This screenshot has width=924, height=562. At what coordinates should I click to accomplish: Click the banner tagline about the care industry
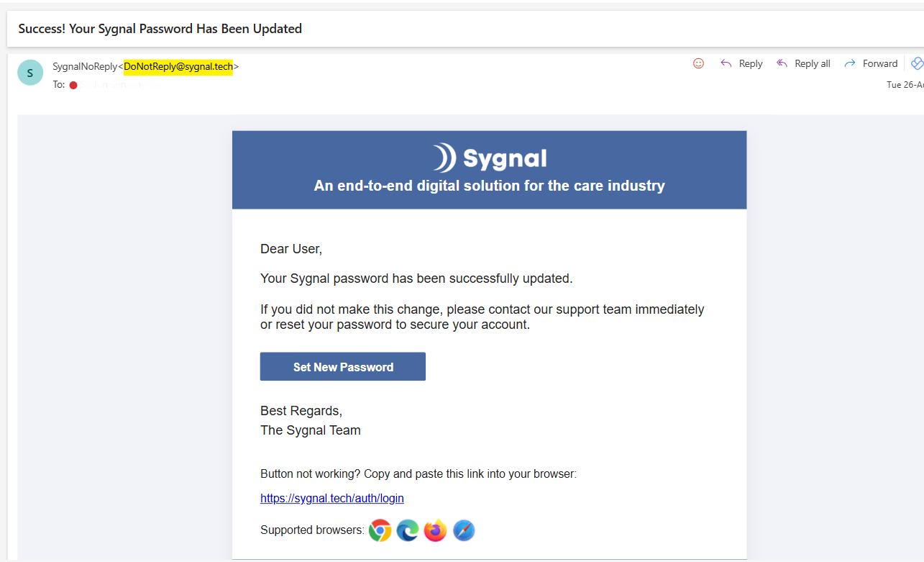point(489,186)
